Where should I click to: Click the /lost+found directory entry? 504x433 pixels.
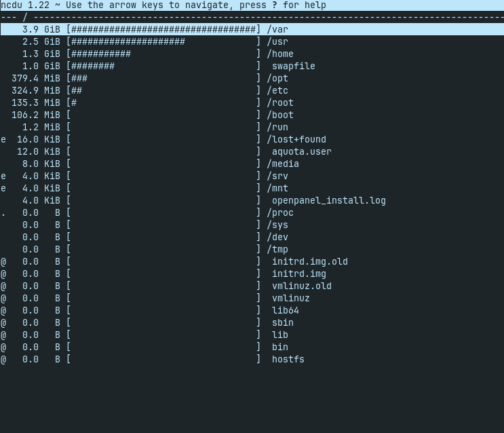(x=252, y=139)
